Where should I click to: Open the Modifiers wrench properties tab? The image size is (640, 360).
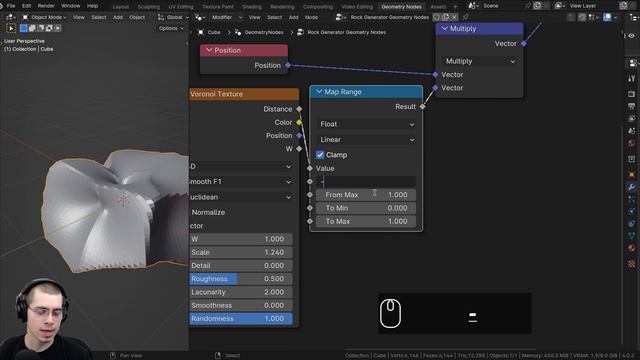pos(632,187)
